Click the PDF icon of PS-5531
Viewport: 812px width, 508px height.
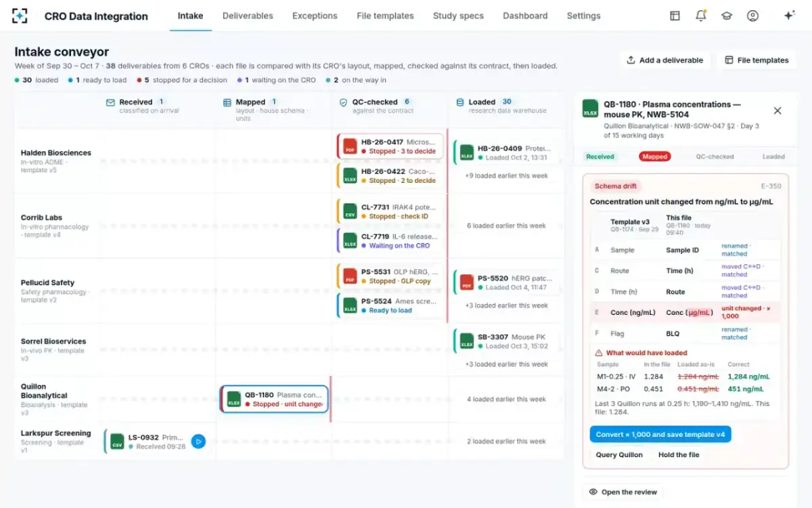[x=350, y=276]
